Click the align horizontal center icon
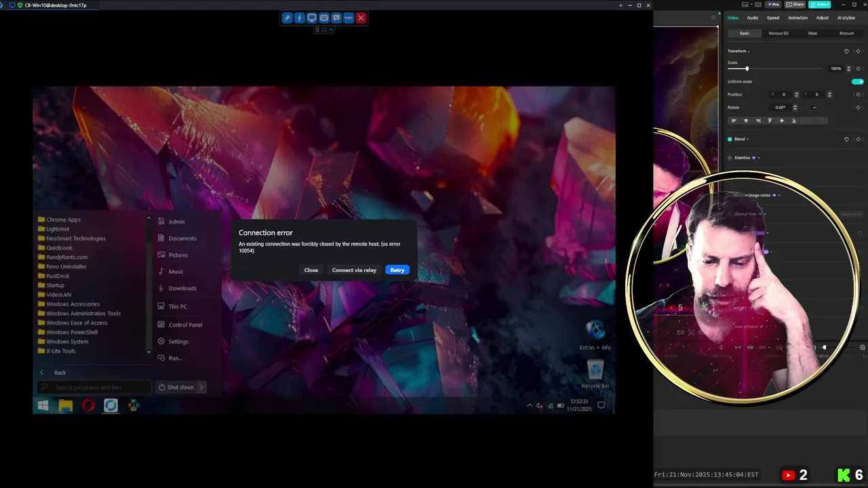This screenshot has height=488, width=868. [x=746, y=121]
